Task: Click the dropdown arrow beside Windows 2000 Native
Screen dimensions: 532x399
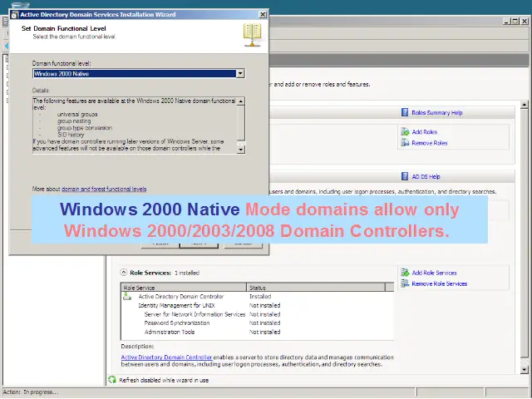Action: coord(240,74)
